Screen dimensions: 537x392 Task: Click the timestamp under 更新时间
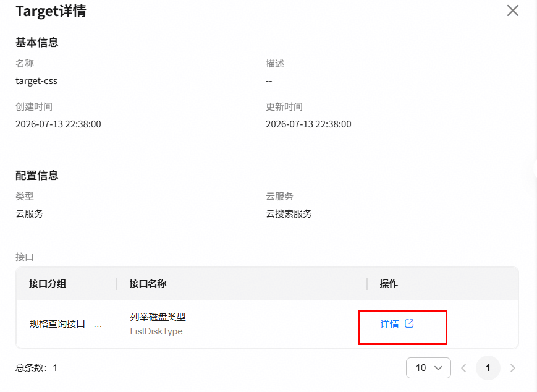tap(308, 124)
